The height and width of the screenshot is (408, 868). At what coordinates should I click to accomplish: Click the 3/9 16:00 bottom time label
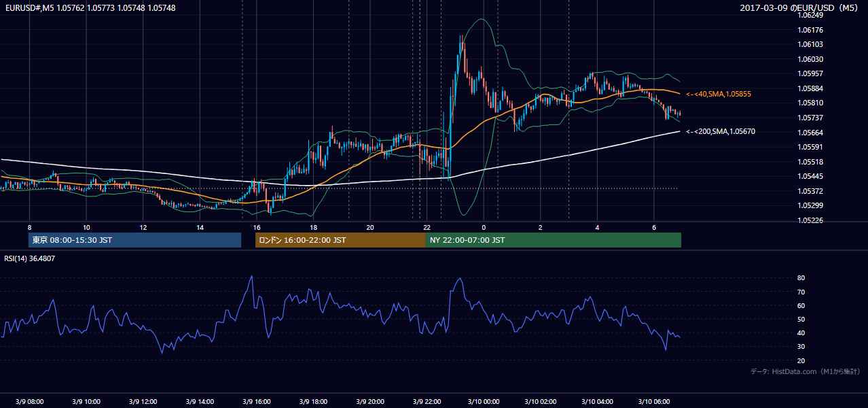click(256, 402)
